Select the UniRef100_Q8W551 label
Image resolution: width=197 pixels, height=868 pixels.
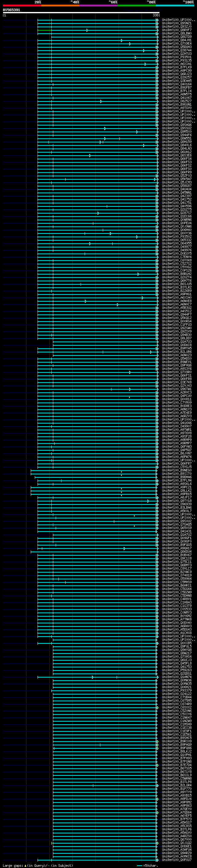point(176,139)
